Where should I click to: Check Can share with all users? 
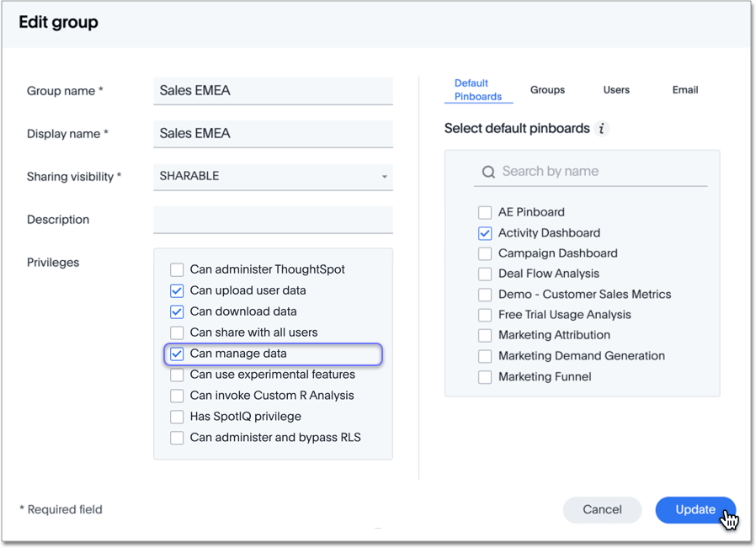point(177,333)
